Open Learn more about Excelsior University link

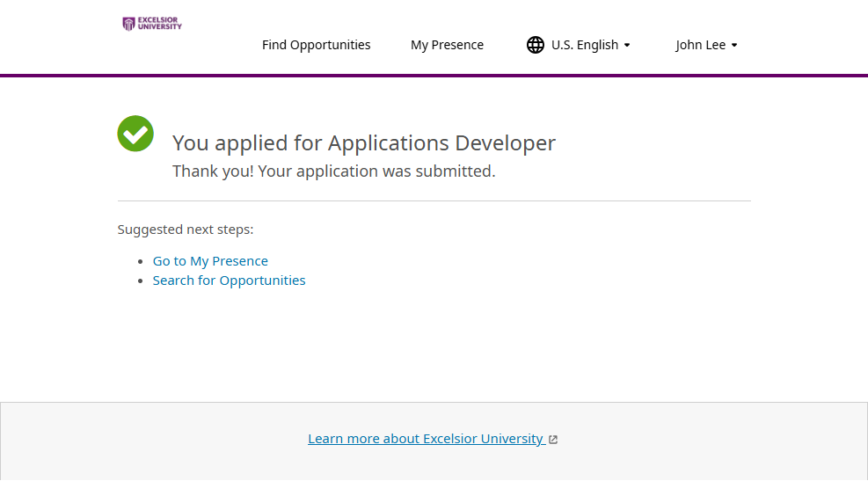coord(426,439)
